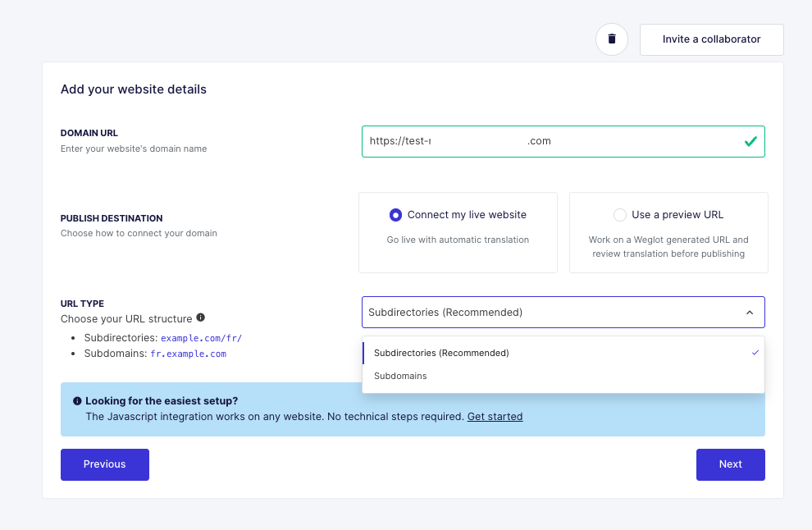Select Use a preview URL radio
Image resolution: width=812 pixels, height=530 pixels.
pyautogui.click(x=619, y=215)
